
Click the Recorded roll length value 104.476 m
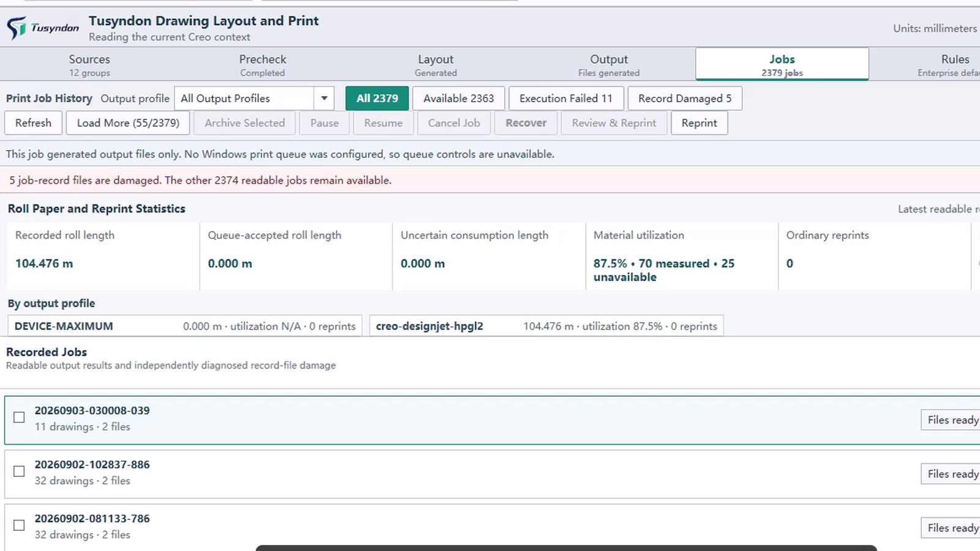point(44,264)
